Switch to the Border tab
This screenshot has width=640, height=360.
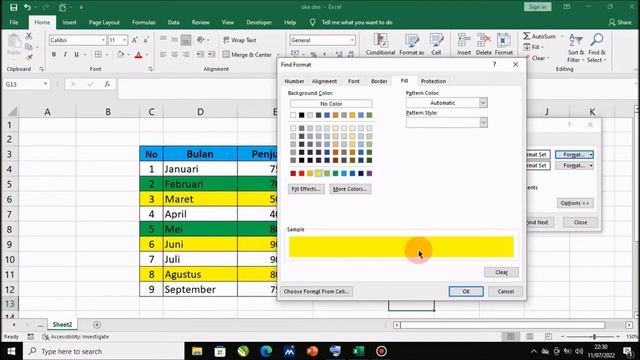point(379,81)
